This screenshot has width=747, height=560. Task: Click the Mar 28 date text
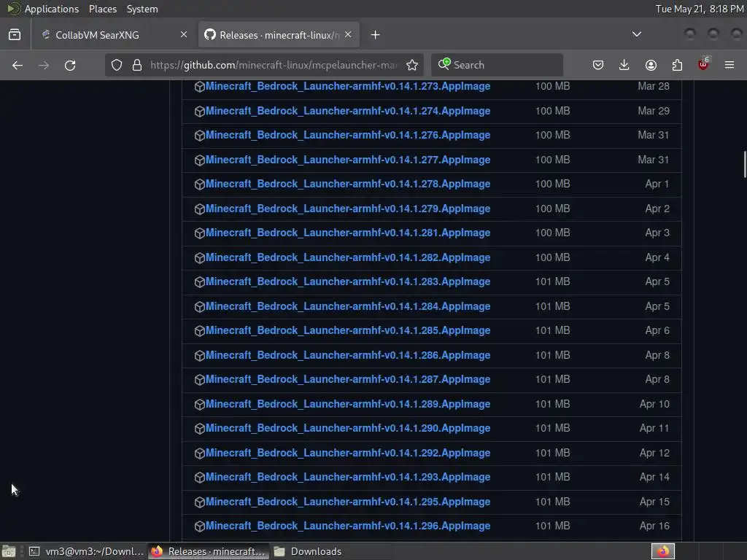653,86
